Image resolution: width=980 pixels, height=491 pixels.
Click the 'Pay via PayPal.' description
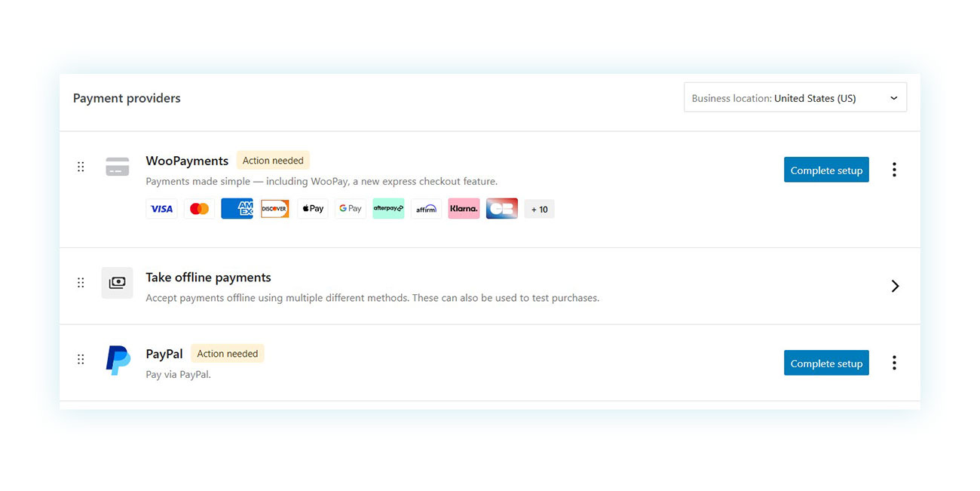tap(178, 374)
